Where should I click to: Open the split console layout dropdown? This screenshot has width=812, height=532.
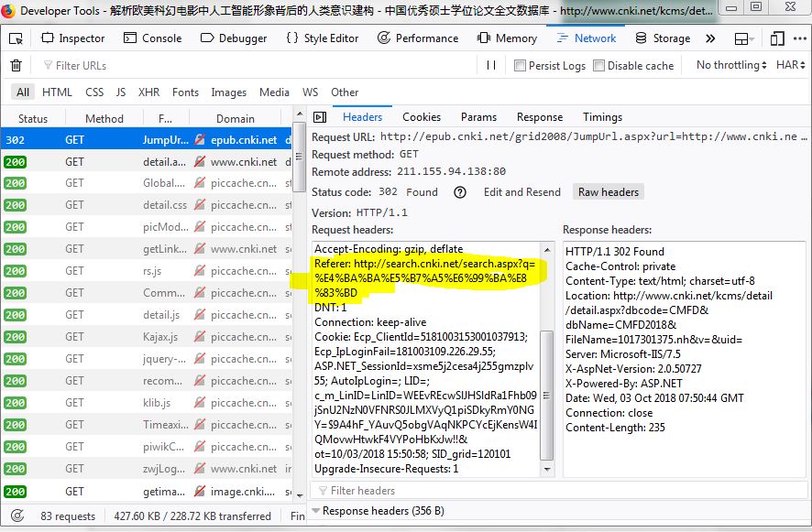(x=744, y=38)
